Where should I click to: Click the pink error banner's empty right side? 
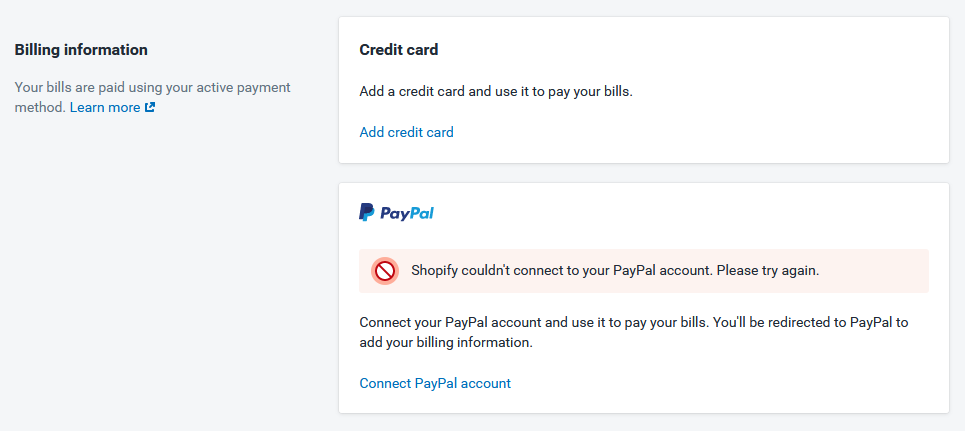tap(874, 271)
